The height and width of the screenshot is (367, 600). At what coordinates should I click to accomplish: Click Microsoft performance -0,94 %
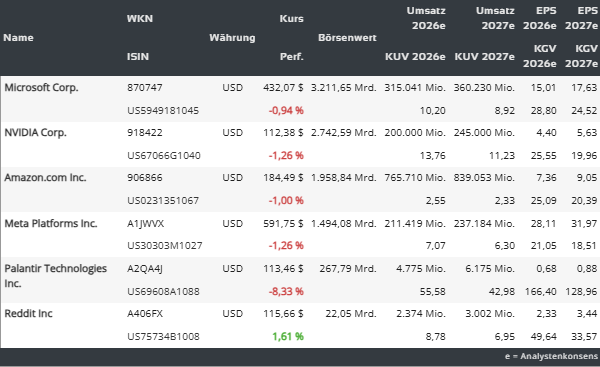286,111
